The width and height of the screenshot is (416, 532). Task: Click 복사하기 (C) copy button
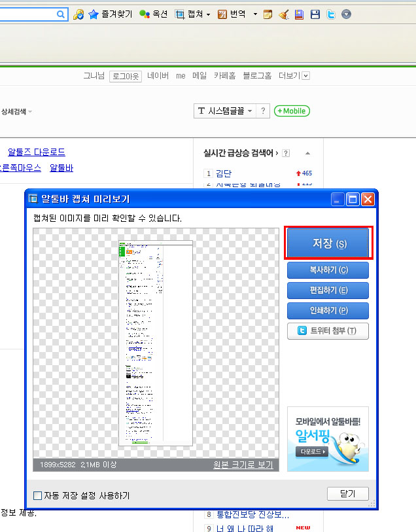[x=328, y=270]
